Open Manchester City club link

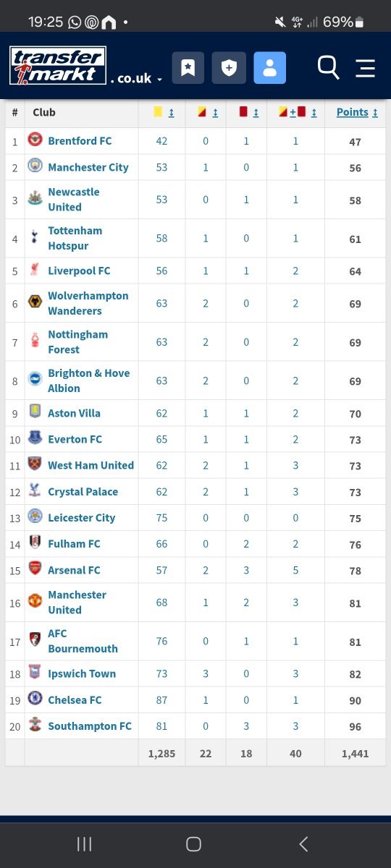pyautogui.click(x=88, y=167)
